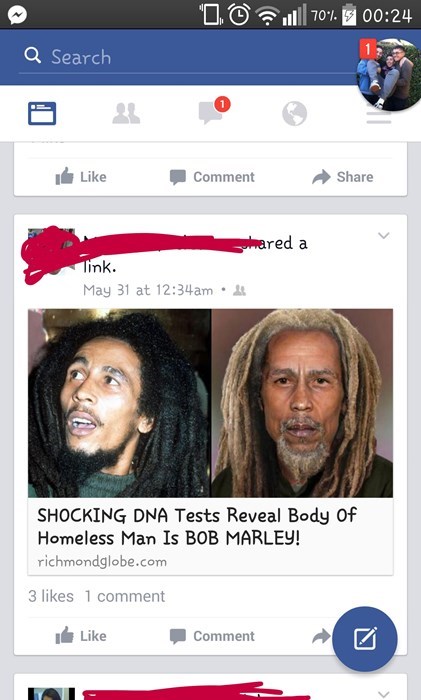This screenshot has height=700, width=421.
Task: Open the Messenger chat head bubble
Action: coord(389,74)
